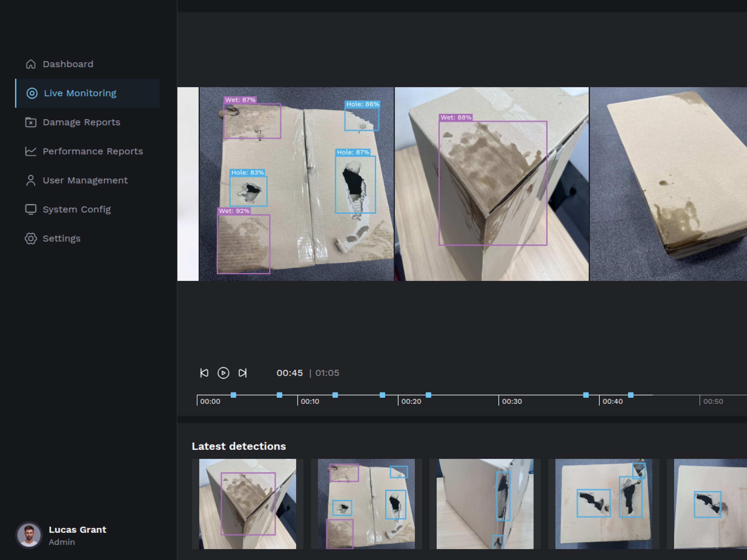Go to User Management page
This screenshot has width=747, height=560.
tap(85, 180)
